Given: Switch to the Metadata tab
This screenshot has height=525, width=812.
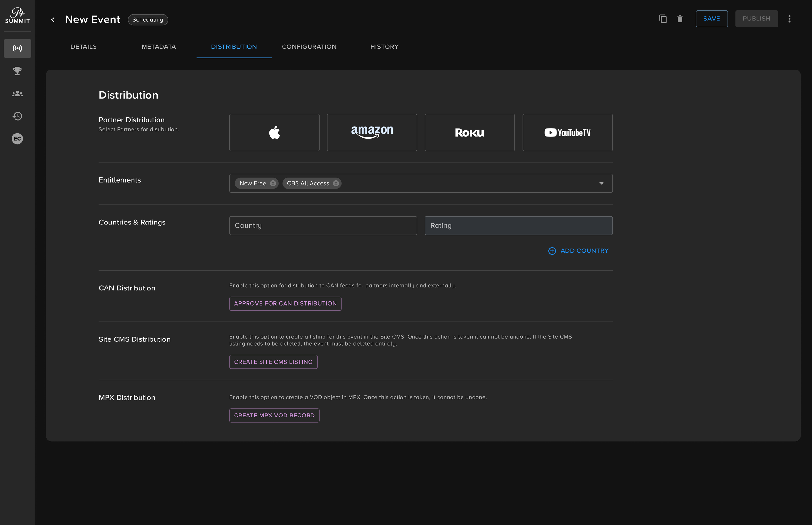Looking at the screenshot, I should point(159,47).
